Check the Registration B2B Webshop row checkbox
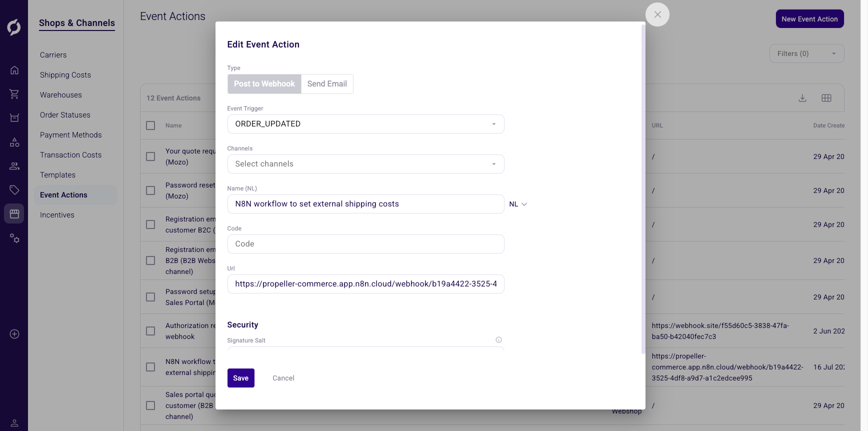The height and width of the screenshot is (431, 868). pos(150,260)
